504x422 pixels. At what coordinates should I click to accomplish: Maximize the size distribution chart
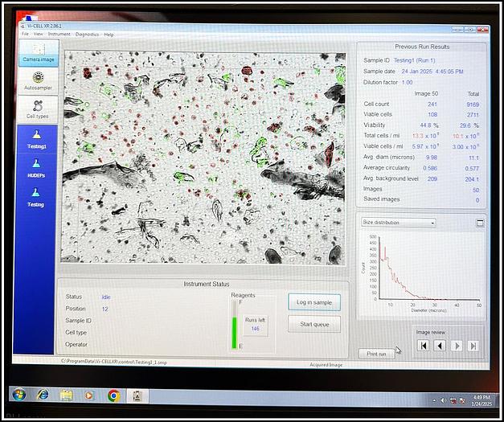coord(480,223)
